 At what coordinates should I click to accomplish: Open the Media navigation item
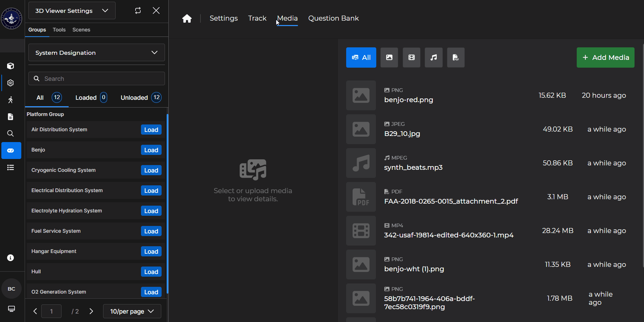coord(287,18)
